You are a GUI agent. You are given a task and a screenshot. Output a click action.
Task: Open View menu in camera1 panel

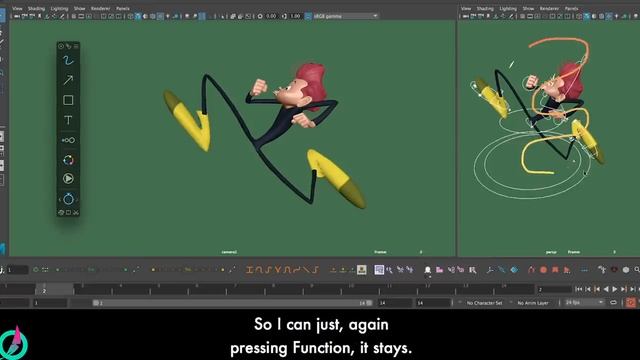tap(17, 8)
